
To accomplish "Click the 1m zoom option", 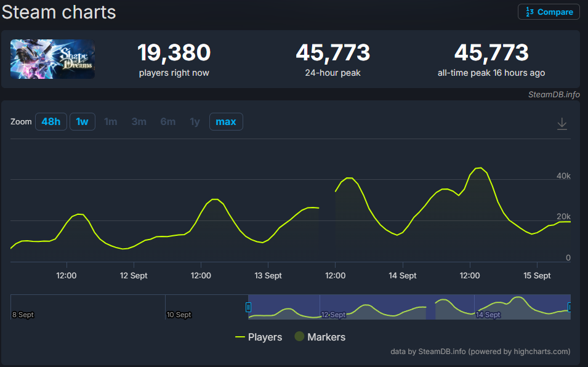I will (111, 122).
